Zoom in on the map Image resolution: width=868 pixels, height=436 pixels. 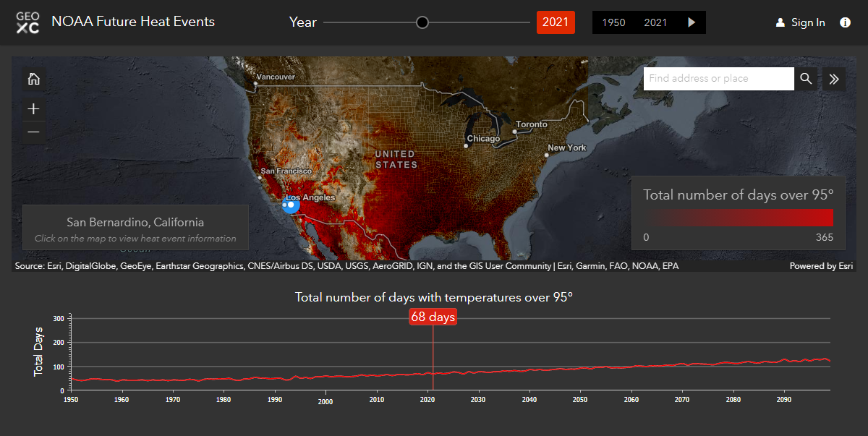[33, 109]
